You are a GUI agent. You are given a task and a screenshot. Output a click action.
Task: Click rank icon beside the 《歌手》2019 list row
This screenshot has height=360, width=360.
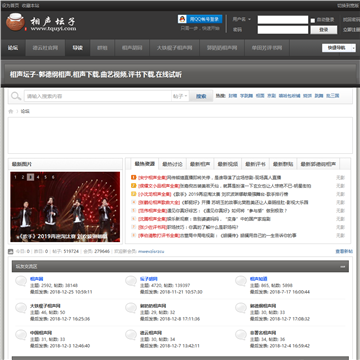pos(134,194)
